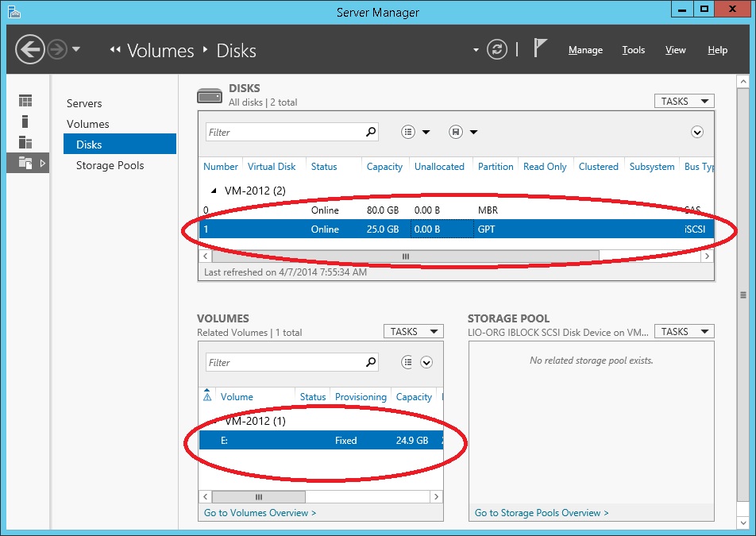Open the Disks TASKS dropdown
This screenshot has height=536, width=756.
[x=683, y=101]
